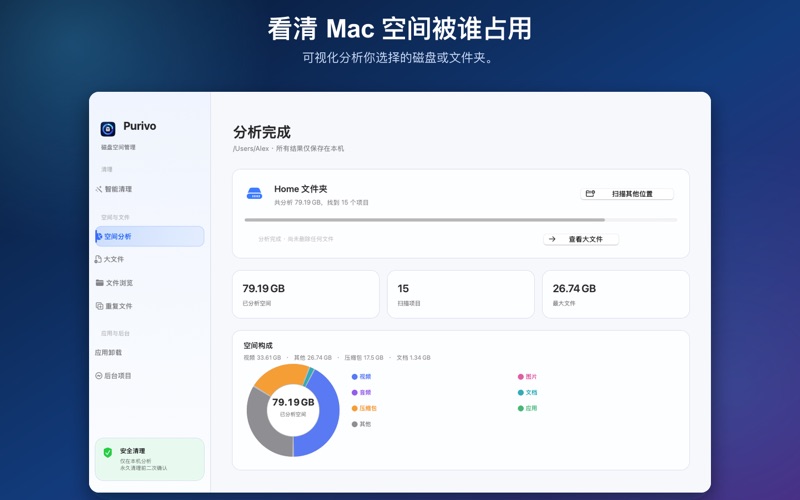Click the arrow icon in 查看大文件
The width and height of the screenshot is (800, 500).
pos(552,239)
